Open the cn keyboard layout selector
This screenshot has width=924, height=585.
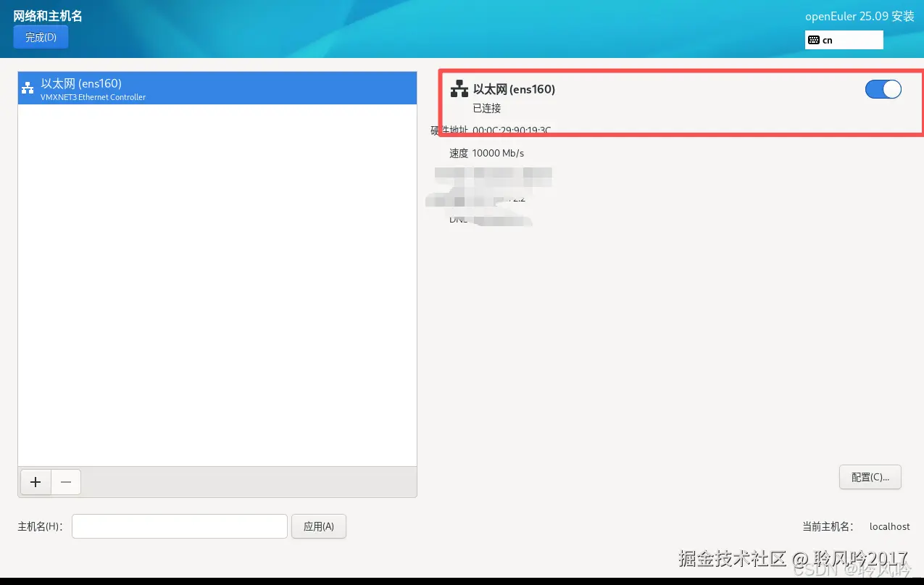click(x=844, y=40)
